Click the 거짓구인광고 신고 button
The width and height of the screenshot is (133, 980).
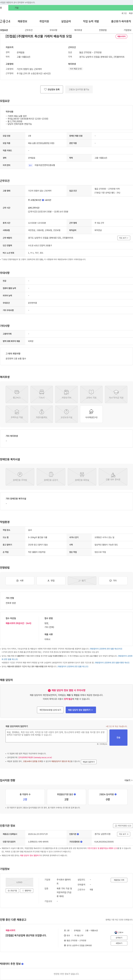(x=123, y=826)
